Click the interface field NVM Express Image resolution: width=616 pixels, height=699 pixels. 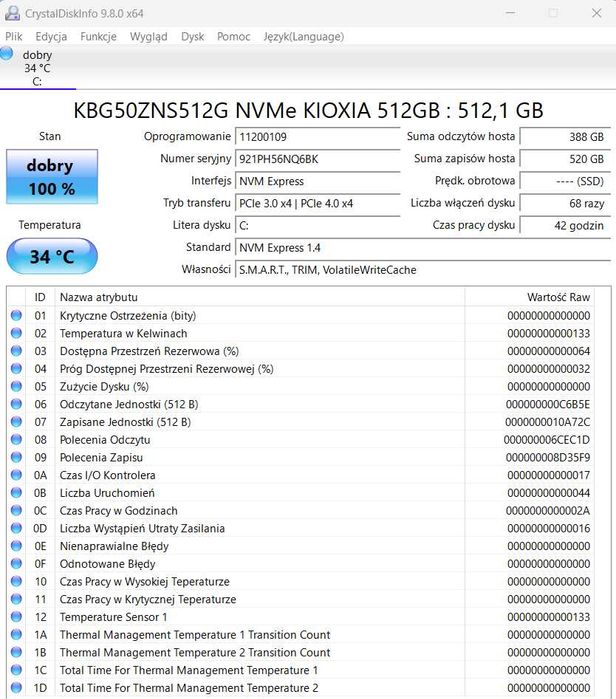pos(317,181)
